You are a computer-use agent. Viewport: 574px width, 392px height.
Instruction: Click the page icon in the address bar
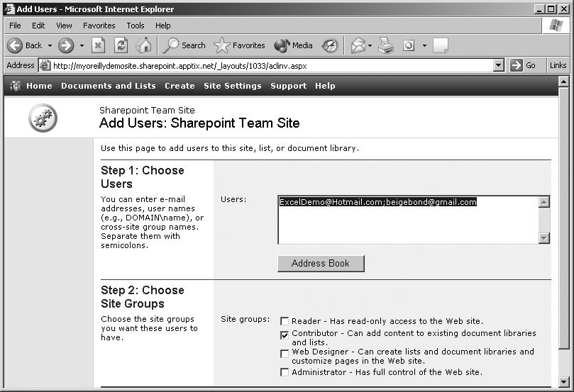click(x=45, y=65)
